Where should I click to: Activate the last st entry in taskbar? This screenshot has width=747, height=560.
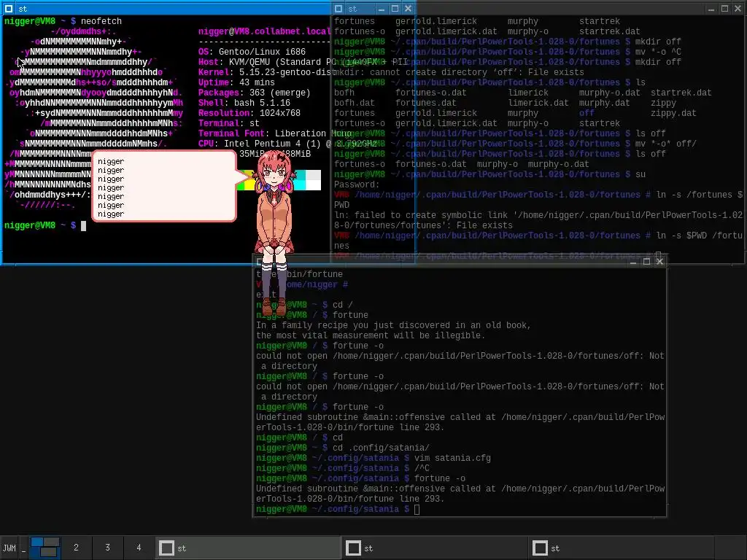point(622,548)
